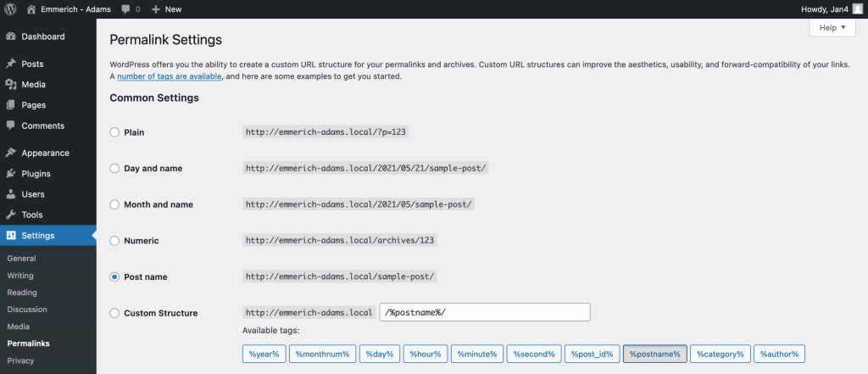The width and height of the screenshot is (868, 374).
Task: Choose the Day and name radio option
Action: pos(114,169)
